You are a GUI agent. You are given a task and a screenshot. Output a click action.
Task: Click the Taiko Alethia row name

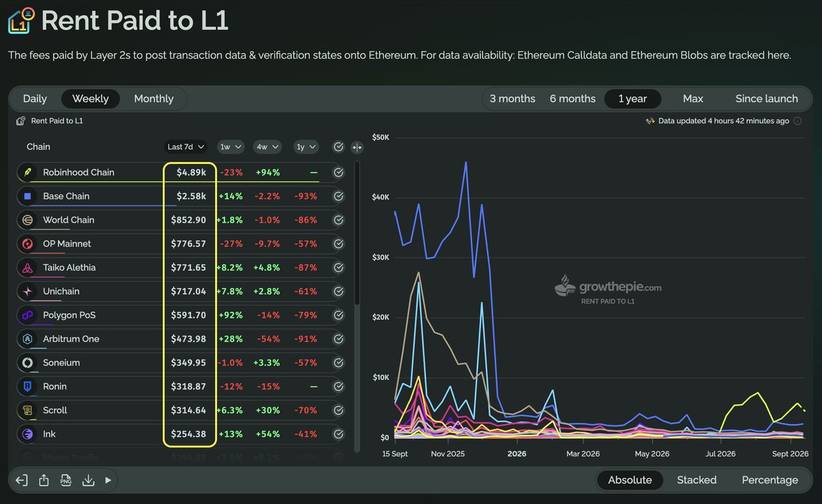click(69, 268)
